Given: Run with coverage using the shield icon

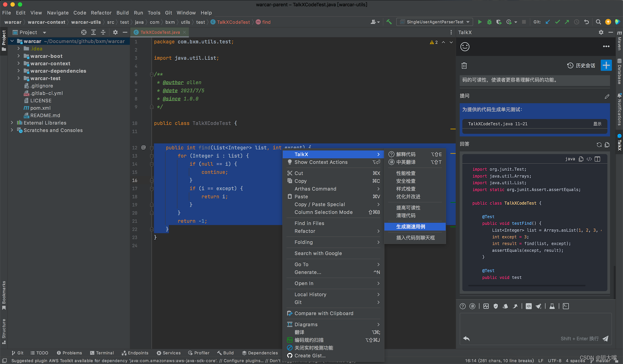Looking at the screenshot, I should coord(499,22).
